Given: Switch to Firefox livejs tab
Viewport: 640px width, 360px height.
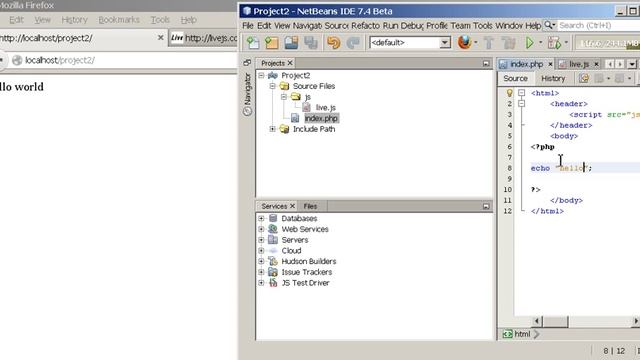Looking at the screenshot, I should 204,38.
